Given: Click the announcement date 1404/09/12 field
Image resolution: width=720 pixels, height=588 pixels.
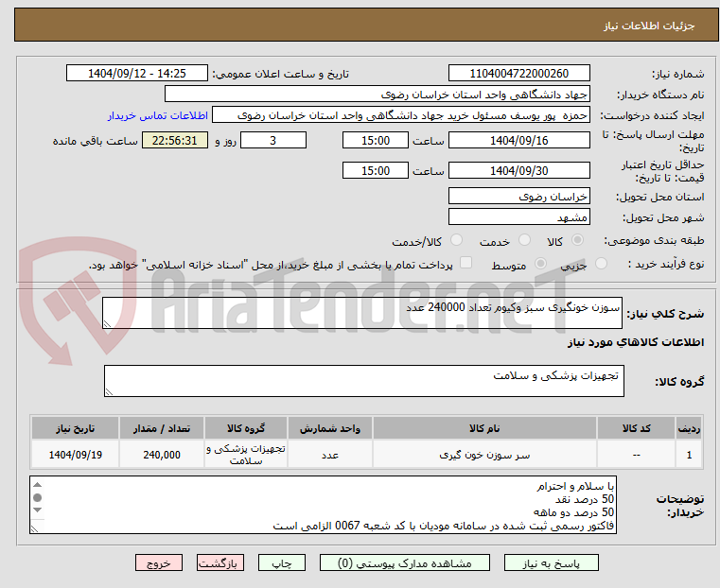Looking at the screenshot, I should (137, 74).
